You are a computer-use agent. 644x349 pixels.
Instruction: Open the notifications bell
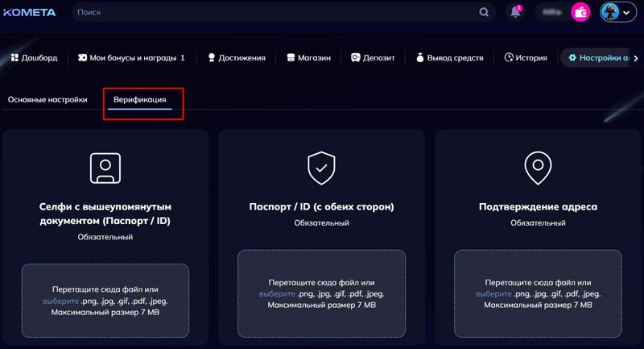pos(515,12)
